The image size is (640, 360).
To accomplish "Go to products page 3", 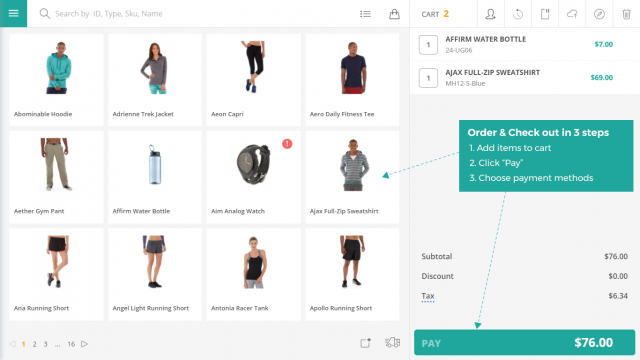I will [x=46, y=344].
